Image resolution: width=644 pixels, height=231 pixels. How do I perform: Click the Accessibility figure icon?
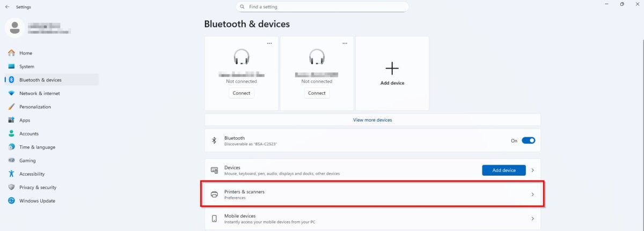pos(11,174)
